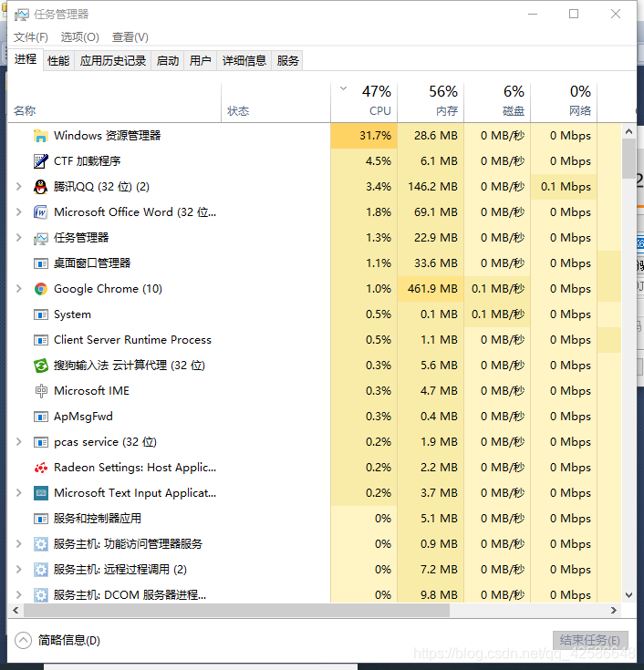Expand the 腾讯QQ process group
This screenshot has width=644, height=670.
click(x=19, y=187)
